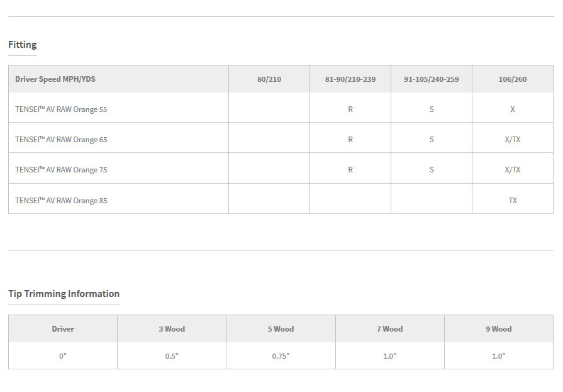Click the 91-105/240-259 column header
The height and width of the screenshot is (392, 563).
click(x=432, y=79)
